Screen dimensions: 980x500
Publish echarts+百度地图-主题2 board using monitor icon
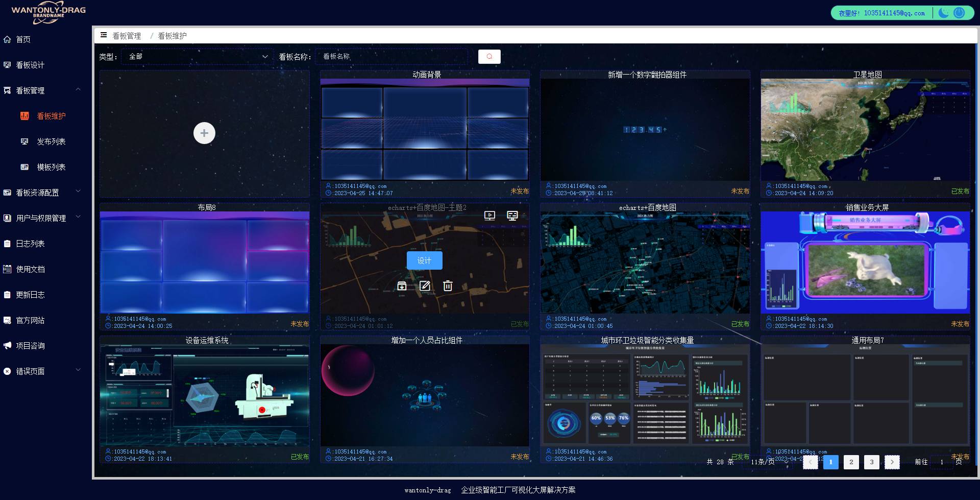click(512, 216)
